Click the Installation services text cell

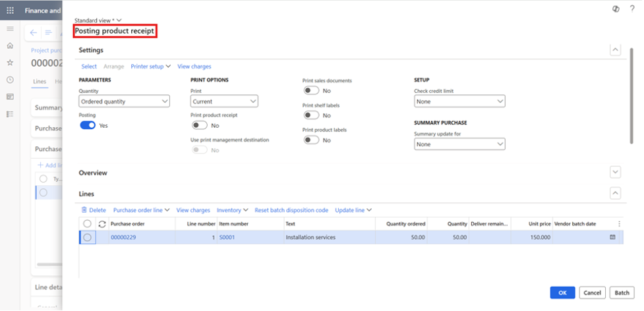coord(330,237)
